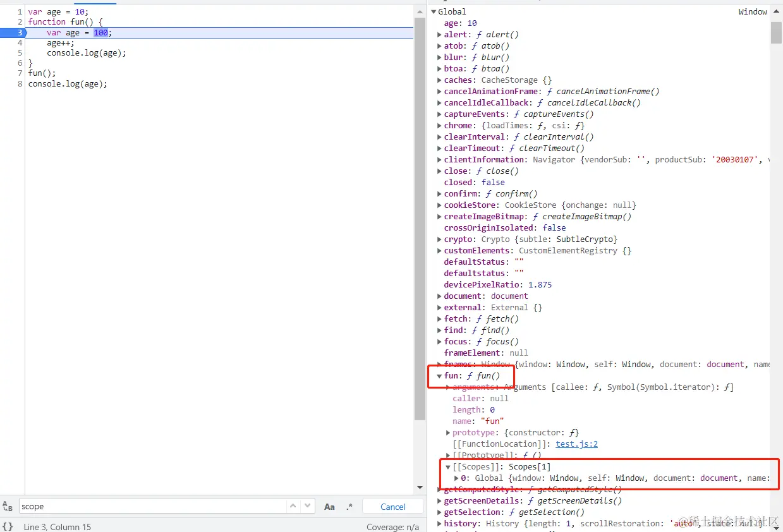Click the 'Window' label beside Global
The image size is (783, 532).
(753, 12)
